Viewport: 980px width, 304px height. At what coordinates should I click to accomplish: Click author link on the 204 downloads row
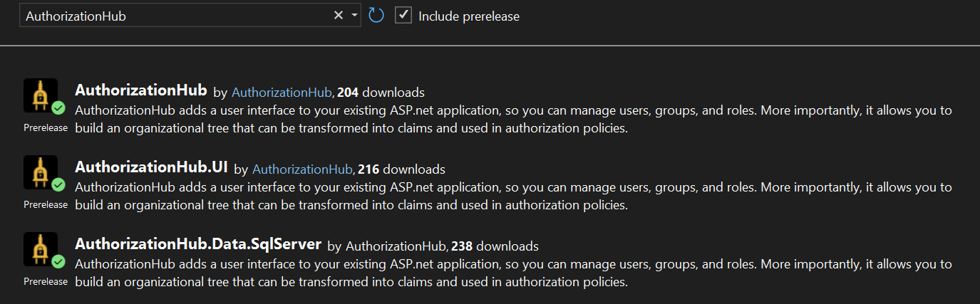coord(282,92)
